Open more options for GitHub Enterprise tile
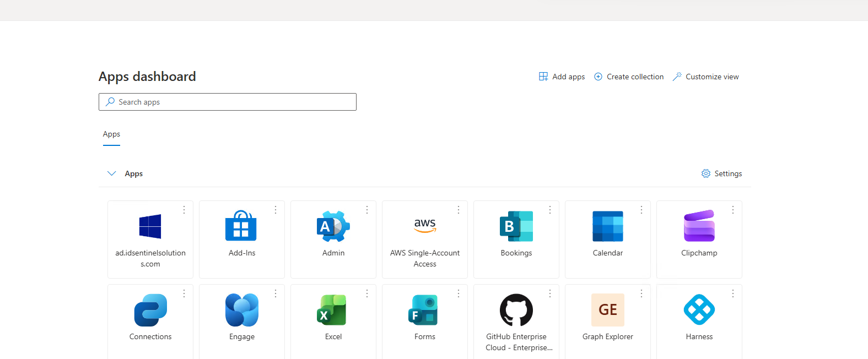This screenshot has width=868, height=359. (550, 293)
